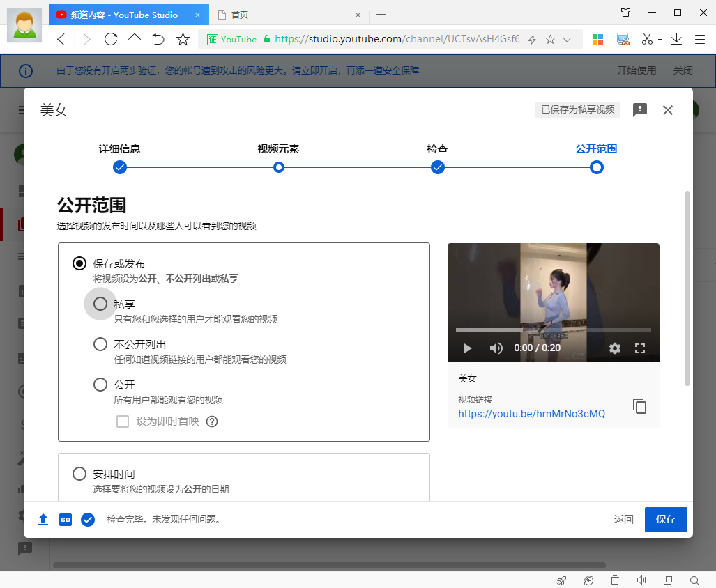This screenshot has height=588, width=716.
Task: Toggle the sound icon in status bar
Action: [x=641, y=580]
